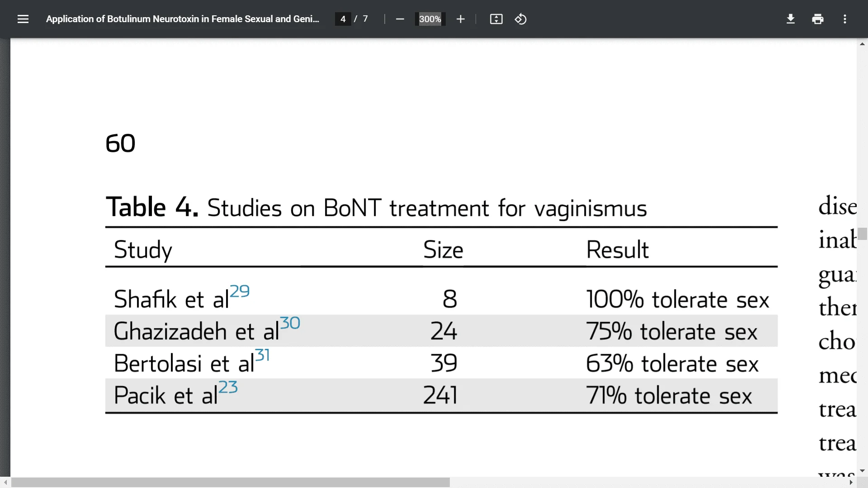Click the zoom in plus button
Image resolution: width=868 pixels, height=488 pixels.
tap(460, 19)
